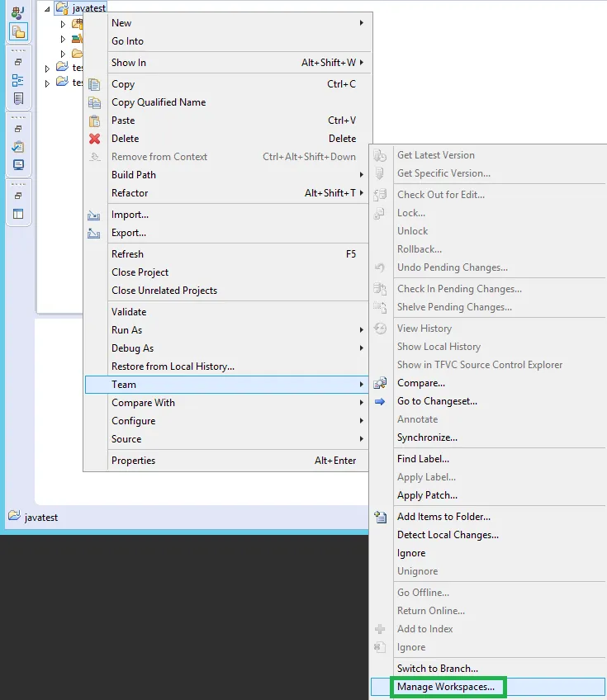Open the Source submenu
The width and height of the screenshot is (607, 700).
coord(226,439)
